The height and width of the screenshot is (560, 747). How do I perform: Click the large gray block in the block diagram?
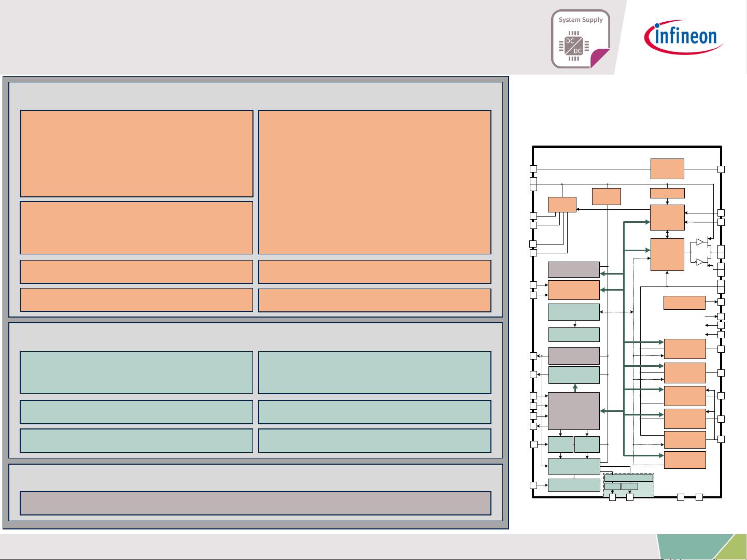pos(573,411)
